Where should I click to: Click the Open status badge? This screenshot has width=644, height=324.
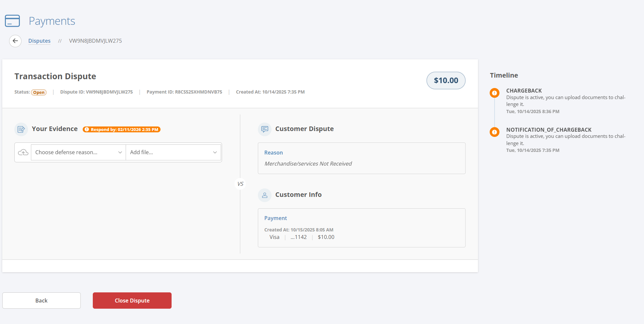[x=39, y=92]
